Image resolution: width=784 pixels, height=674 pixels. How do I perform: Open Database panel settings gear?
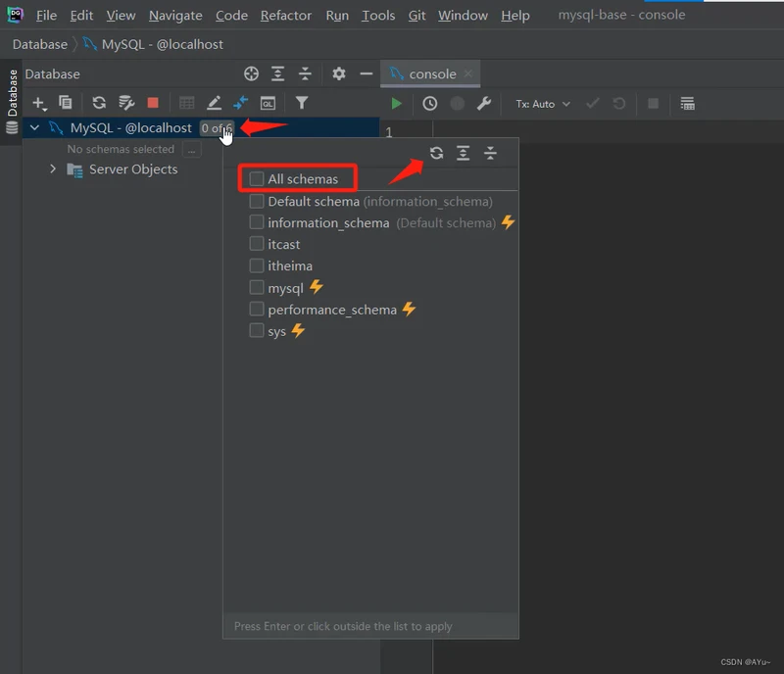click(339, 74)
